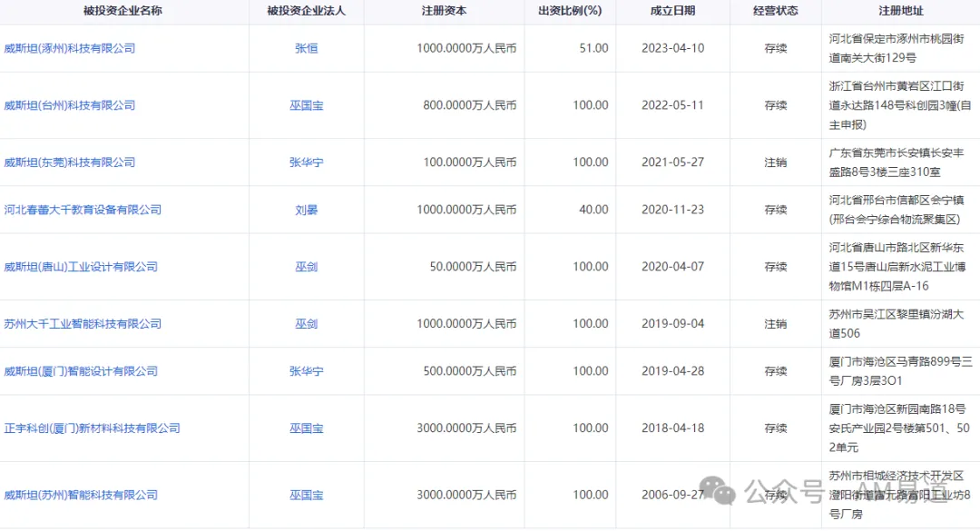Screen dimensions: 980x531
Task: Select the date 2022-05-11
Action: [x=672, y=105]
